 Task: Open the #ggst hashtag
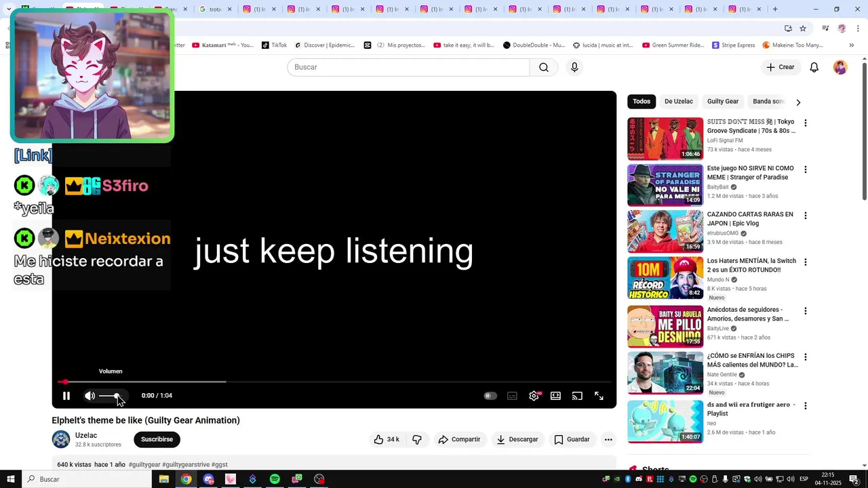point(220,465)
